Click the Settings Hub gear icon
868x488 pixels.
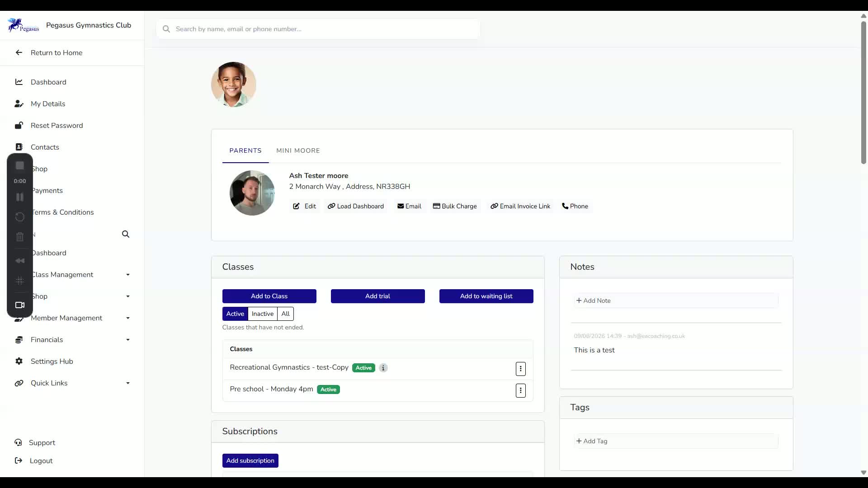19,361
